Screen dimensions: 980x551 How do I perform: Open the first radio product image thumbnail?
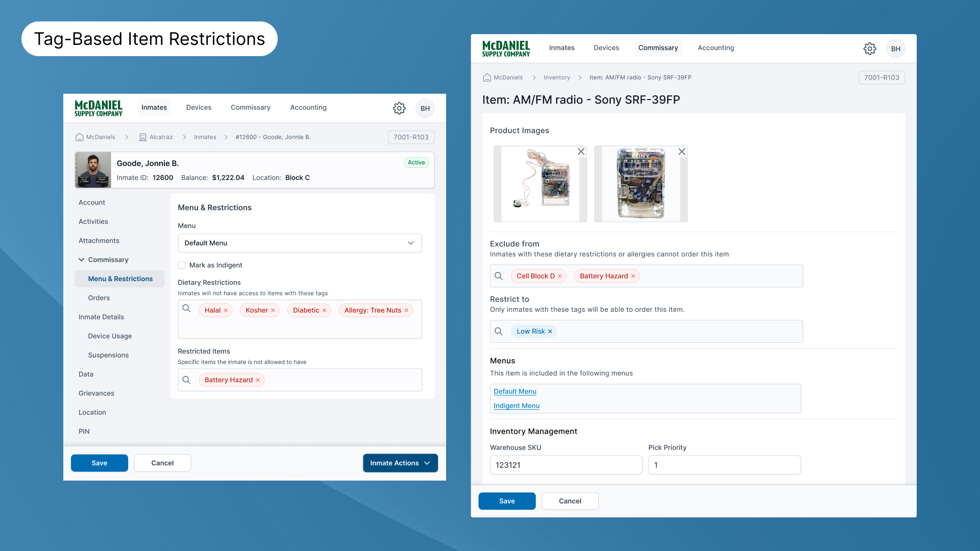pos(540,184)
